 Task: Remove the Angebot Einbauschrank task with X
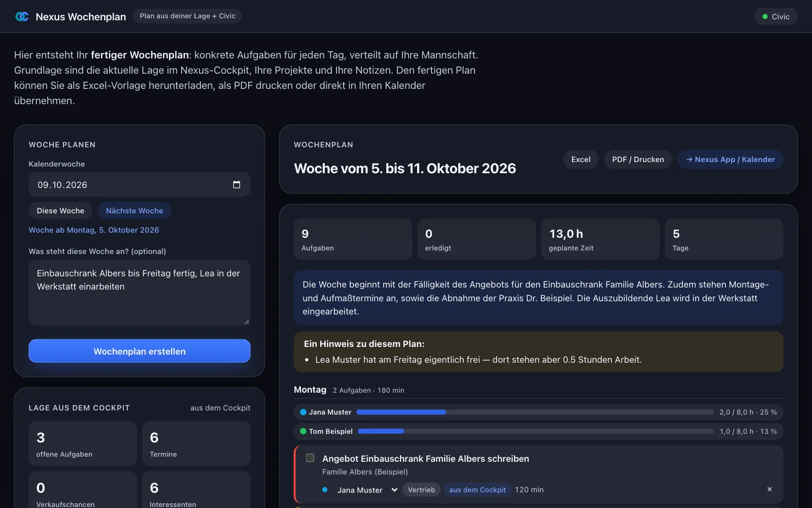click(769, 489)
